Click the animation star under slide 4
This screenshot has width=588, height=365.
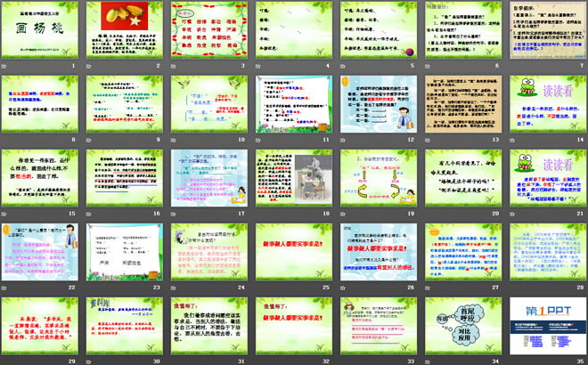pos(258,67)
